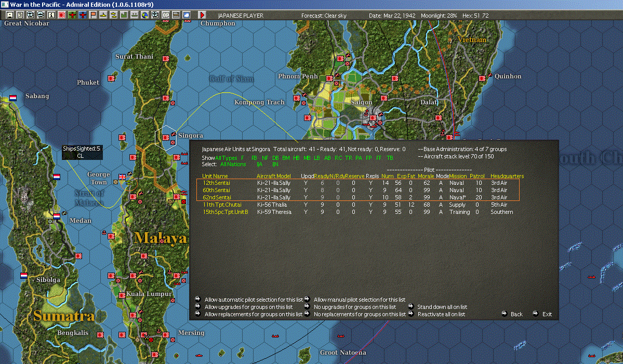The image size is (623, 364).
Task: Allow upgrades for groups on this list
Action: (x=248, y=307)
